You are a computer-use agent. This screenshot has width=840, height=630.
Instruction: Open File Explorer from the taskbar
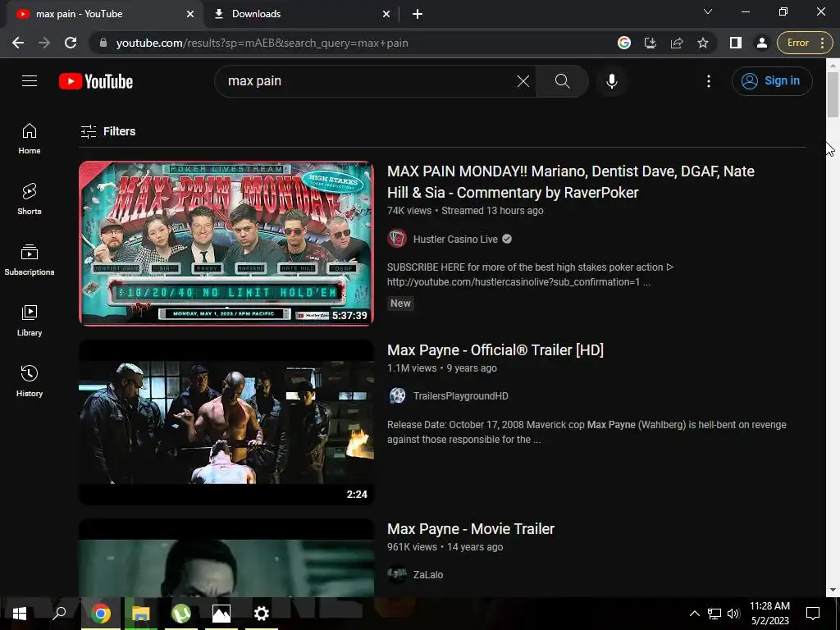coord(141,614)
